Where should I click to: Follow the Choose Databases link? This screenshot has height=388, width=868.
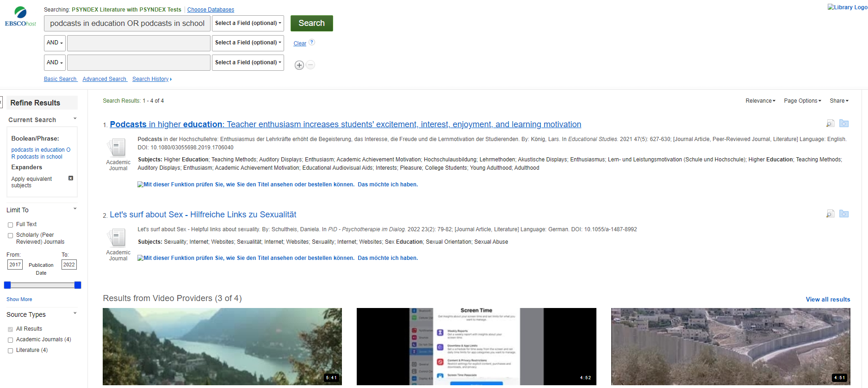(x=211, y=10)
